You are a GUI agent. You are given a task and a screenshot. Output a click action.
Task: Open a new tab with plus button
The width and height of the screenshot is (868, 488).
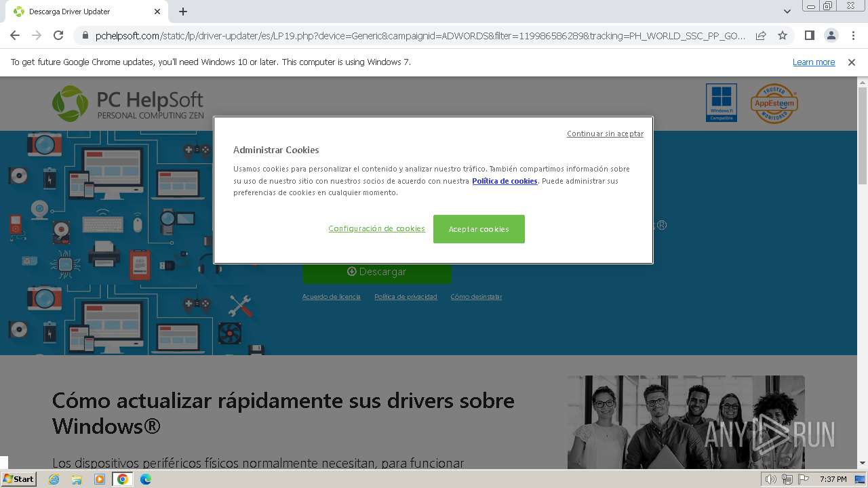(x=183, y=12)
